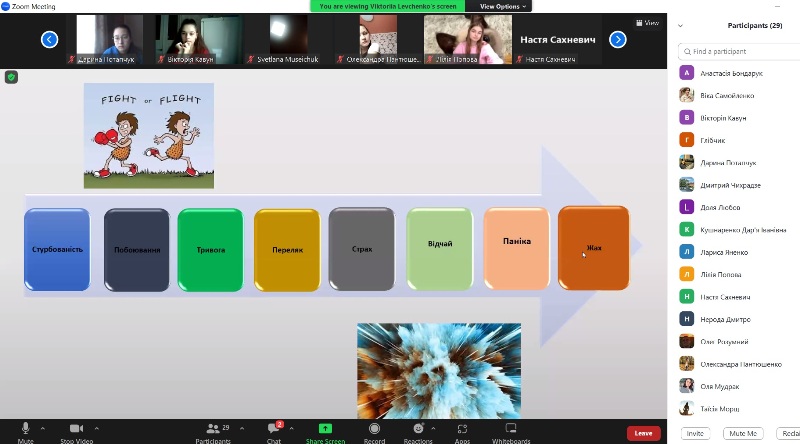Click the blue explosion image on slide
The height and width of the screenshot is (444, 800).
[439, 371]
